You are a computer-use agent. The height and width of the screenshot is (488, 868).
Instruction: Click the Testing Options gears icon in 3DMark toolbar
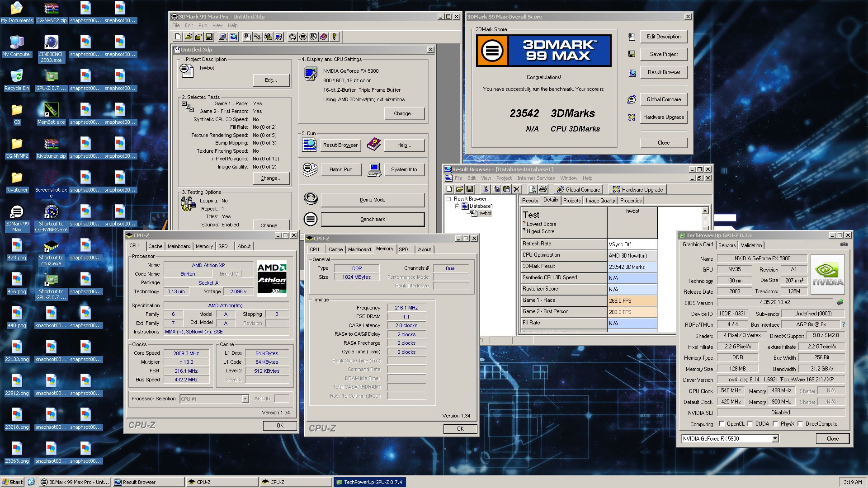[x=268, y=37]
